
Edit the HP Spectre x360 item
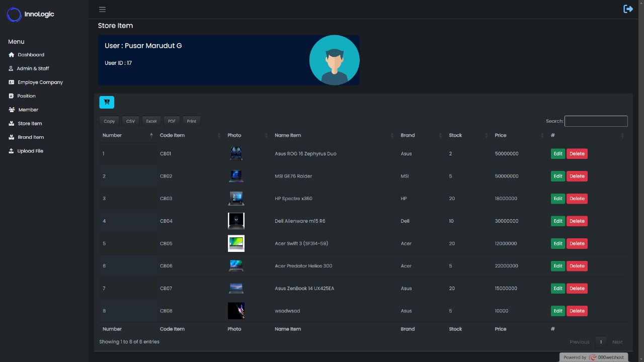[x=558, y=199]
